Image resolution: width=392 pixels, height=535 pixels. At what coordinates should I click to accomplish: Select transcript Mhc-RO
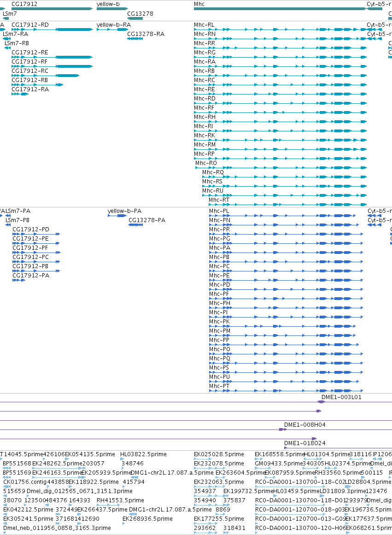[206, 163]
